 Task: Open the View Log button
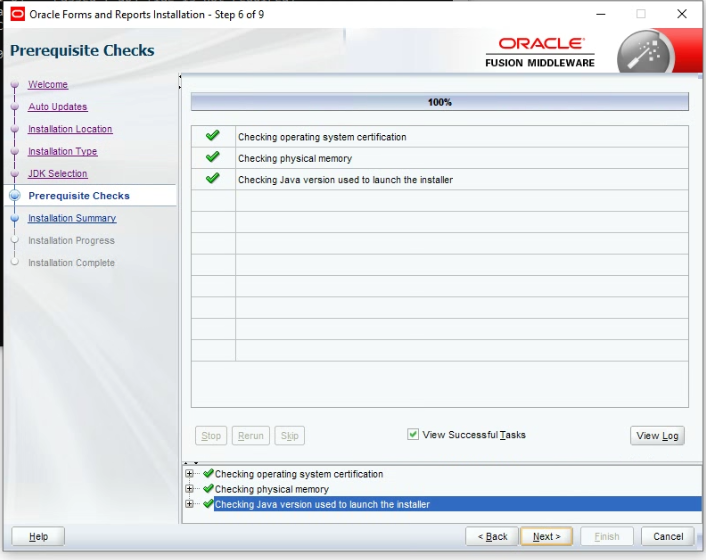tap(657, 435)
